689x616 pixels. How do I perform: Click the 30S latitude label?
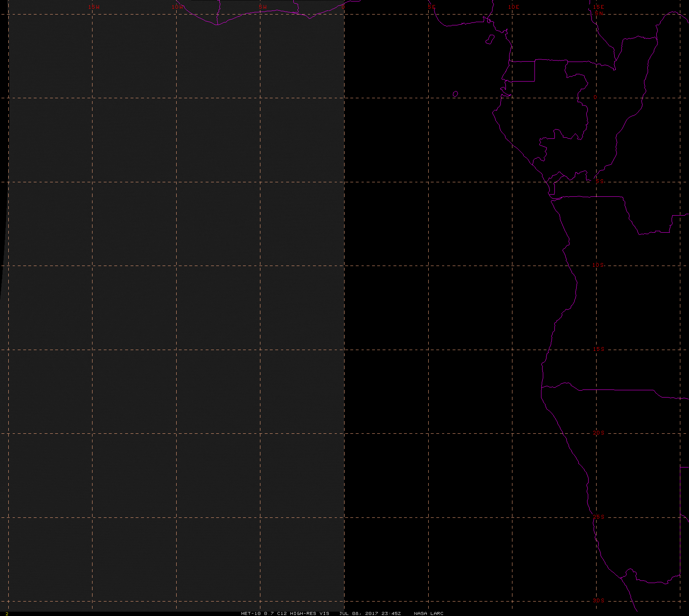point(599,600)
